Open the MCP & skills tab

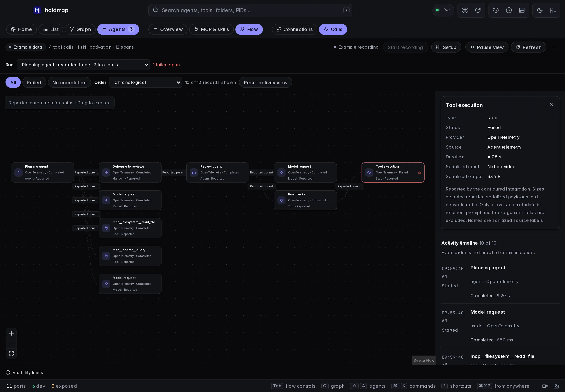pos(211,29)
